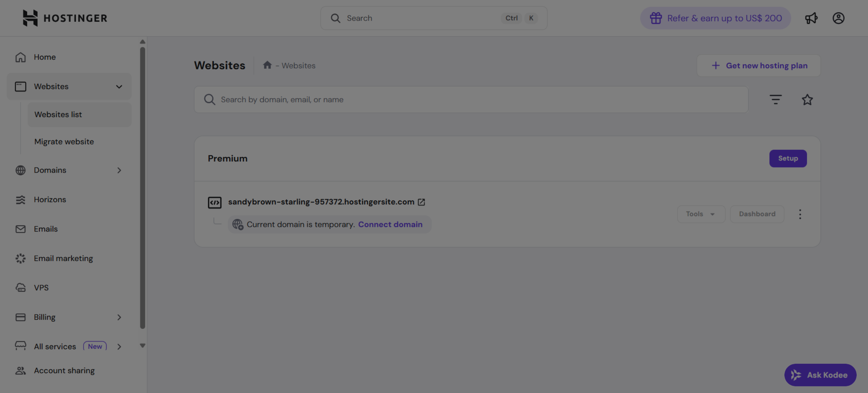Toggle the favorites star icon
The image size is (868, 393).
pyautogui.click(x=807, y=100)
